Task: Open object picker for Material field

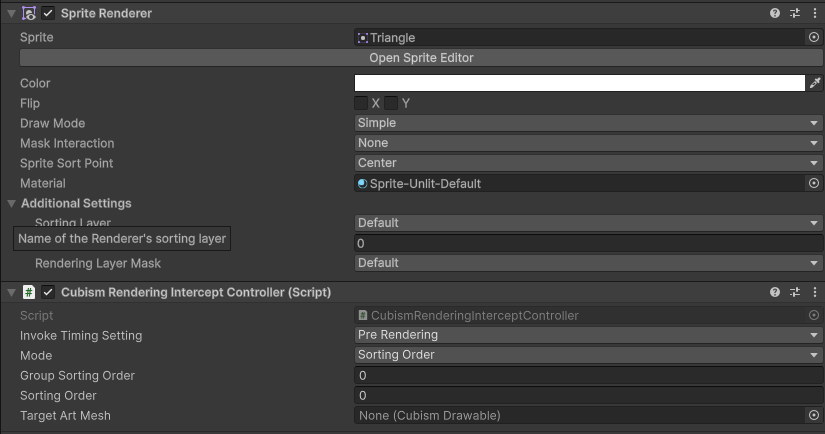Action: click(x=814, y=184)
